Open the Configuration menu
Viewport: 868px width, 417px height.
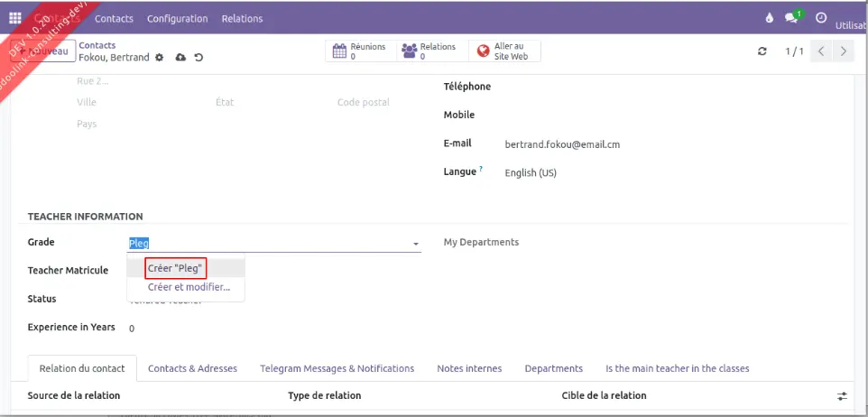click(x=177, y=18)
